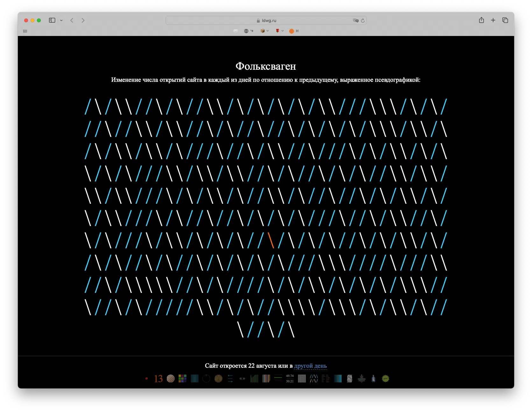
Task: Click the orange highlighted backslash
Action: click(271, 240)
